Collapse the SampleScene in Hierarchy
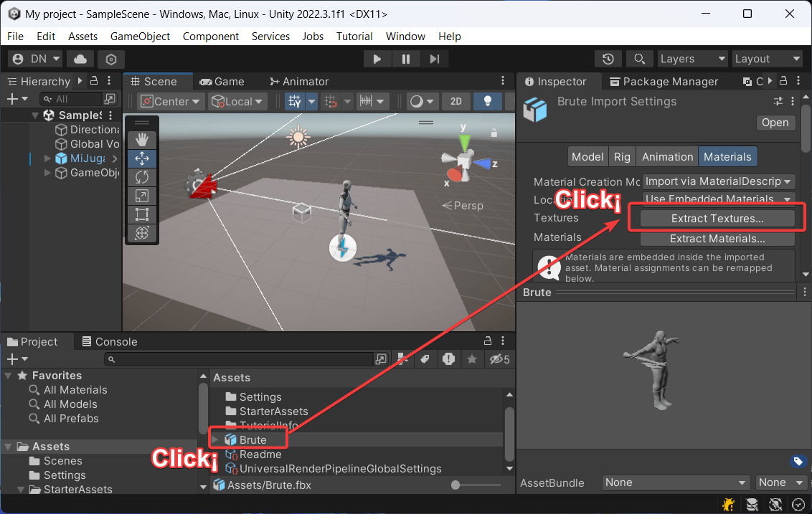 point(34,115)
